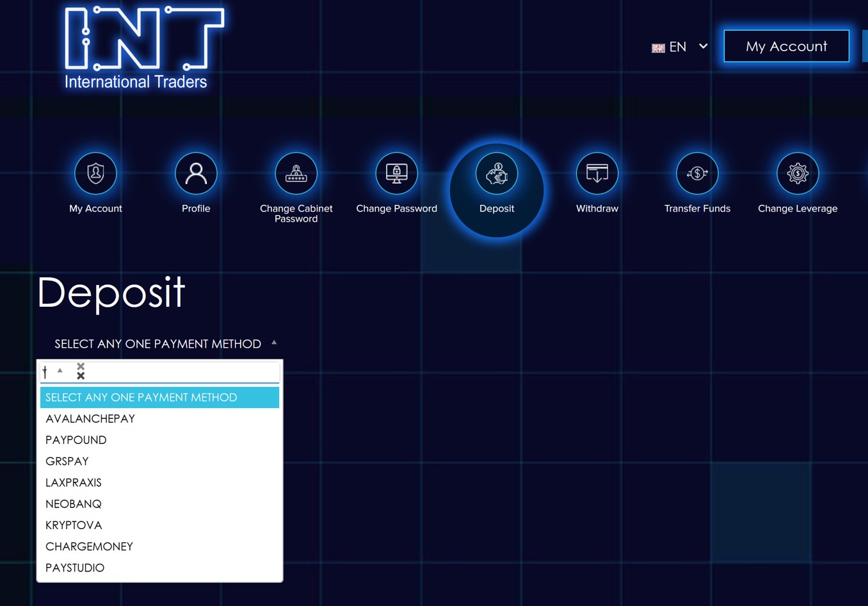
Task: Open the Change Leverage gear icon
Action: tap(798, 173)
